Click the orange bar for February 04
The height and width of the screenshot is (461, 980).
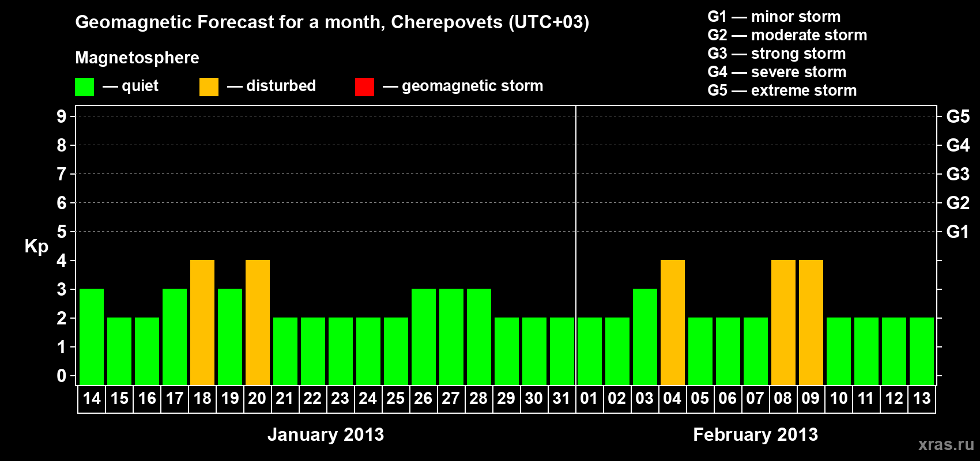click(673, 322)
